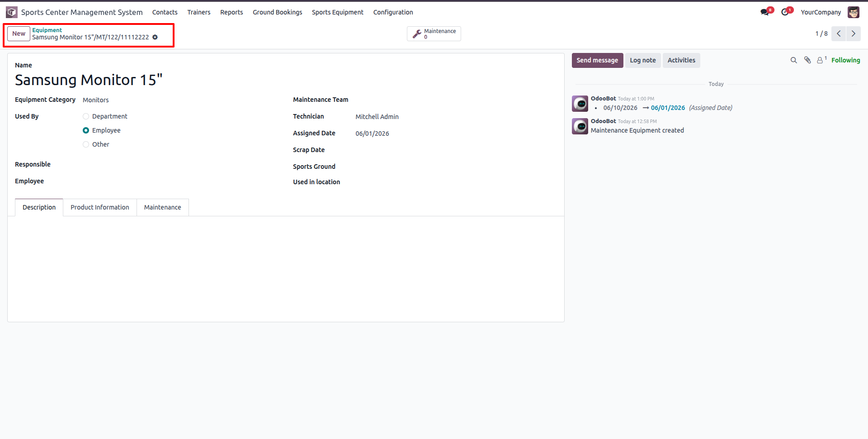
Task: Click the paperclip attachments icon
Action: tap(807, 60)
